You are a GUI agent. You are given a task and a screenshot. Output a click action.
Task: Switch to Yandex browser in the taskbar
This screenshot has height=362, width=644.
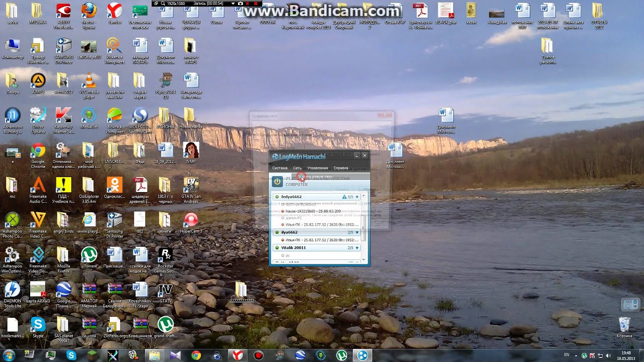pyautogui.click(x=237, y=355)
